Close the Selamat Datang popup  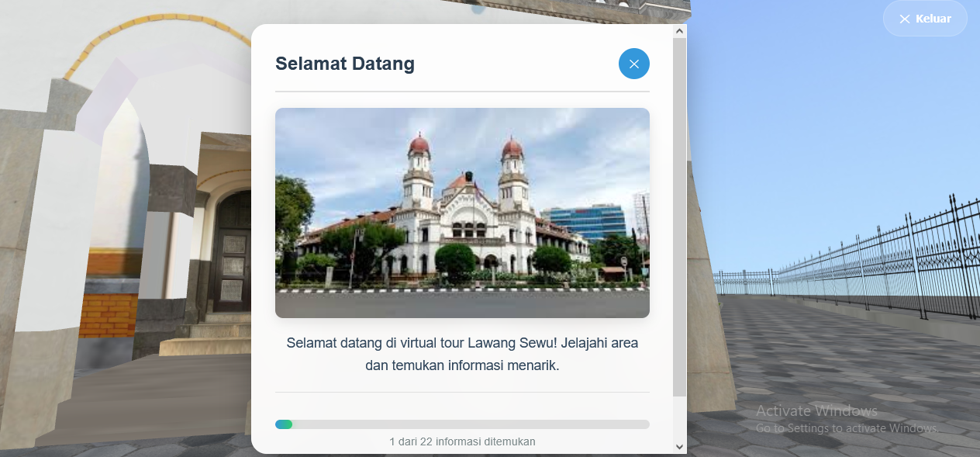633,64
